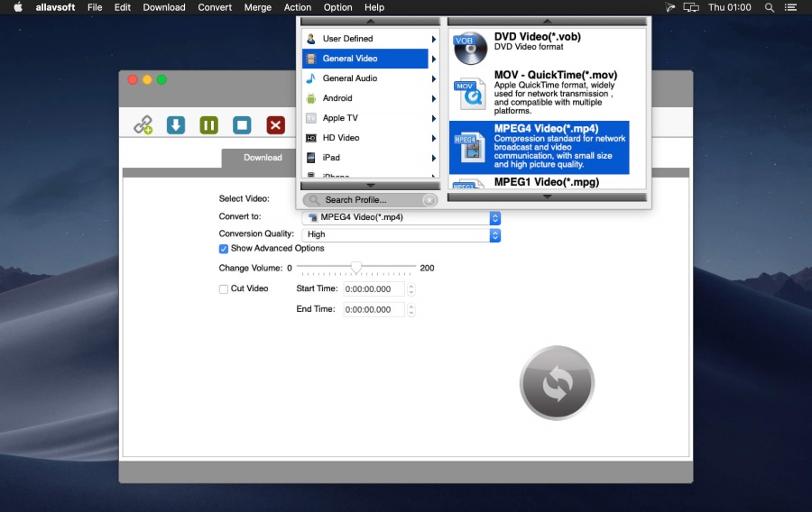Open the Help menu

click(x=374, y=7)
